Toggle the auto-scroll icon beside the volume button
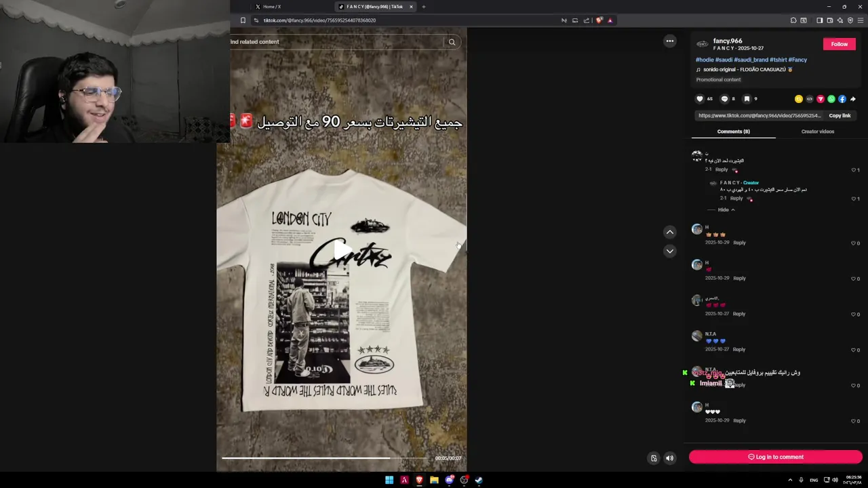 654,458
